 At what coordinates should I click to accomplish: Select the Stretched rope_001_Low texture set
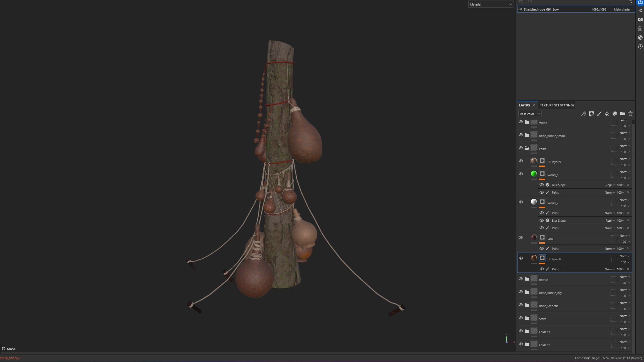pos(576,9)
